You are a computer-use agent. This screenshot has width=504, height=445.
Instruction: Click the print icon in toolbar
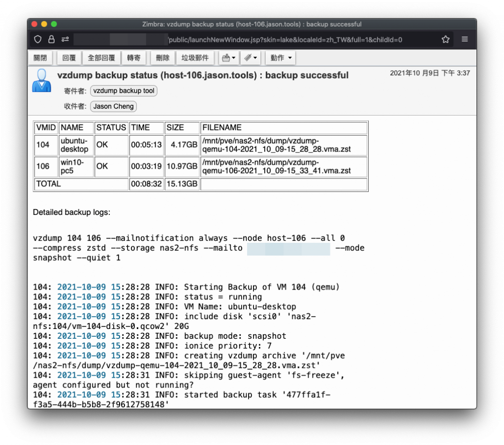(x=225, y=58)
